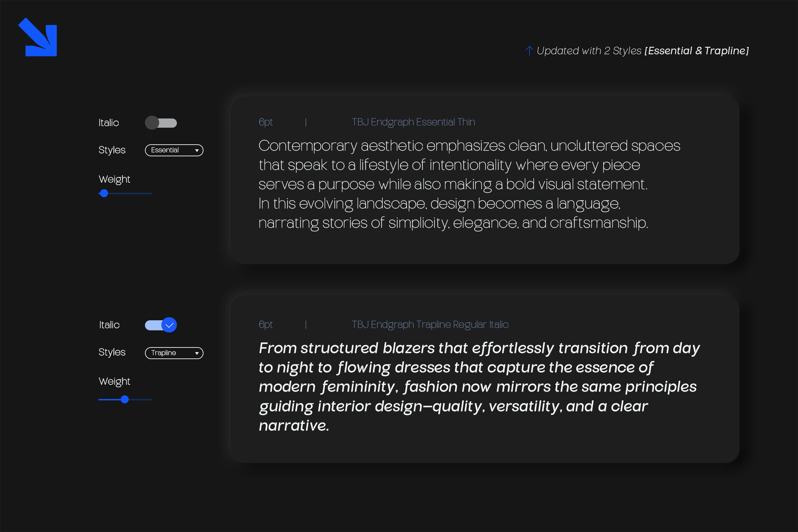Image resolution: width=798 pixels, height=532 pixels.
Task: Disable the Italic toggle for Trapline
Action: 161,325
